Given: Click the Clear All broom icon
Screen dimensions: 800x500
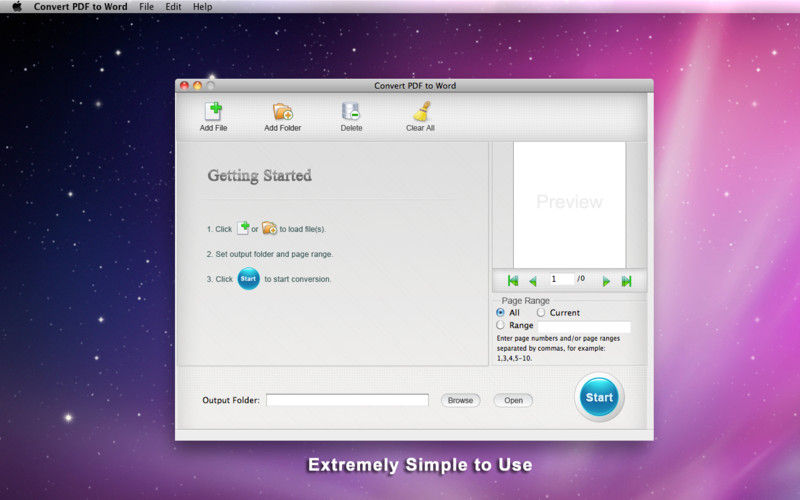Looking at the screenshot, I should (421, 111).
